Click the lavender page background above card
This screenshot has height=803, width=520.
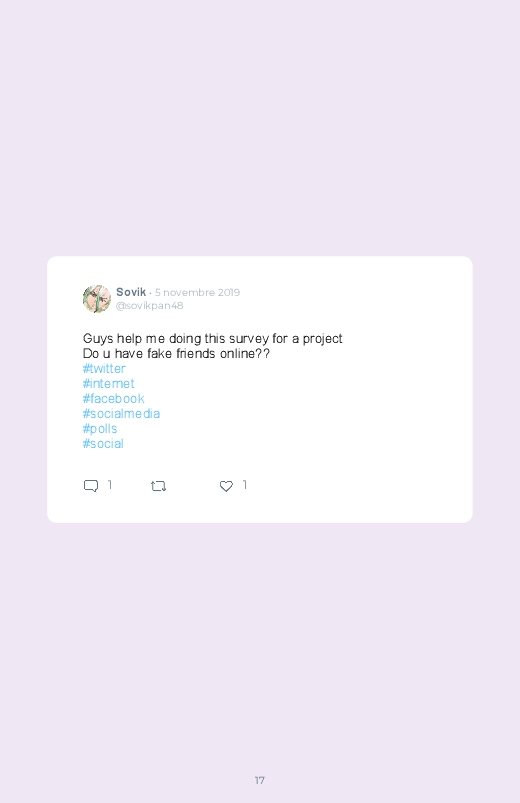pos(260,128)
